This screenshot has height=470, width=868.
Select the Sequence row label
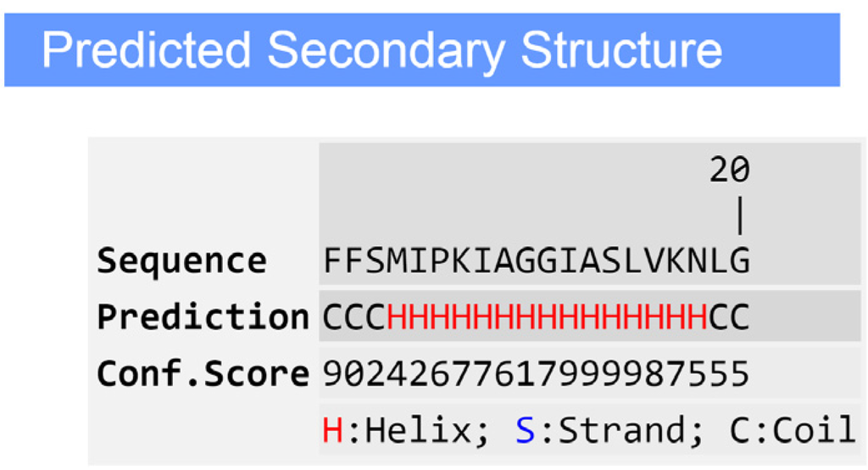tap(181, 261)
